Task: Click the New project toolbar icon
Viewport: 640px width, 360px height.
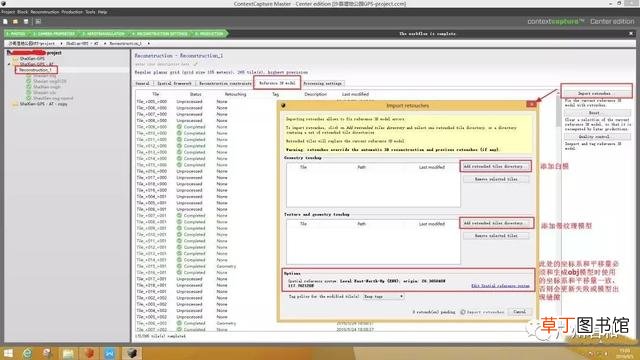Action: pos(5,22)
